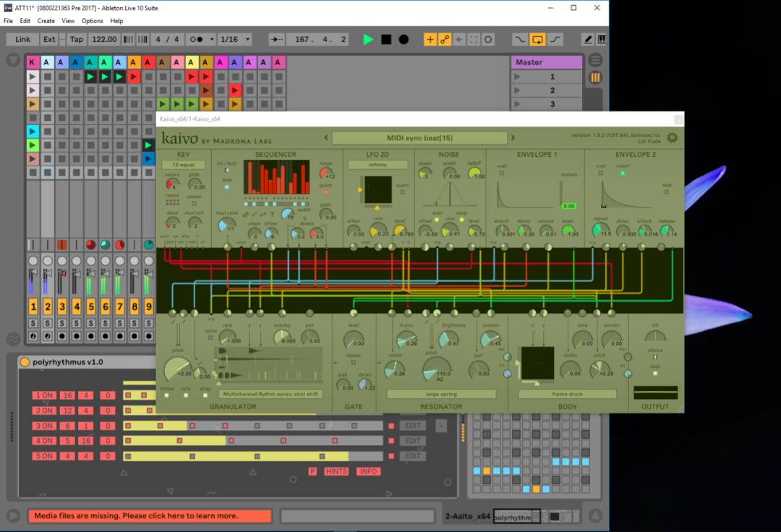The image size is (781, 532).
Task: Enable MIDI Arrangement Overdub plus button
Action: click(430, 39)
